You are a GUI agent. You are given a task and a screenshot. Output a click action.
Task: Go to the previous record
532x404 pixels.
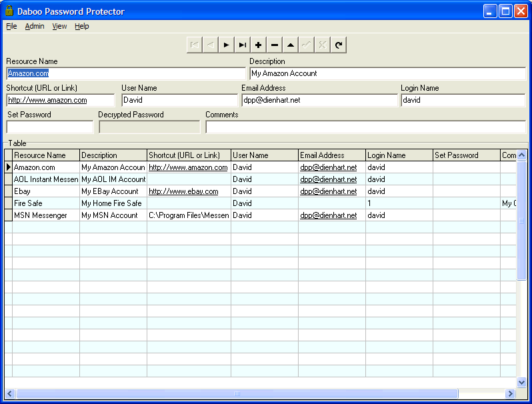pos(211,45)
